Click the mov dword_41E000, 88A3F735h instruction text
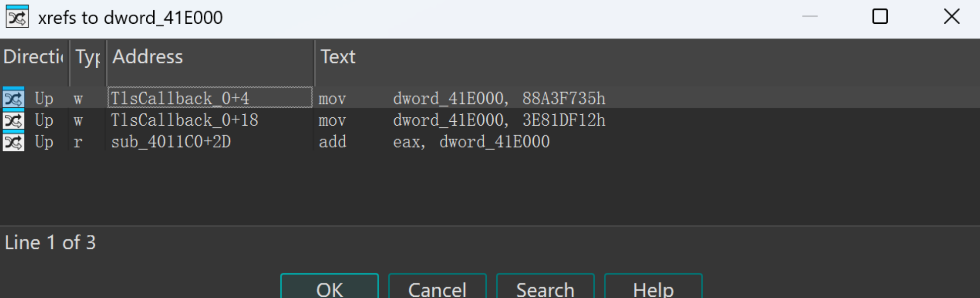 tap(461, 98)
